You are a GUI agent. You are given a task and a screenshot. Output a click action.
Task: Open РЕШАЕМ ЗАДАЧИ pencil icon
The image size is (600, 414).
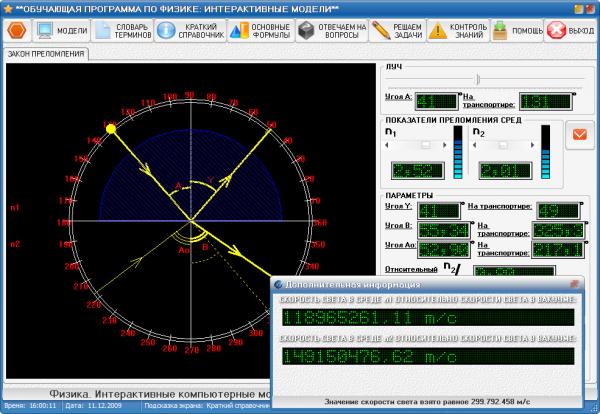point(381,31)
